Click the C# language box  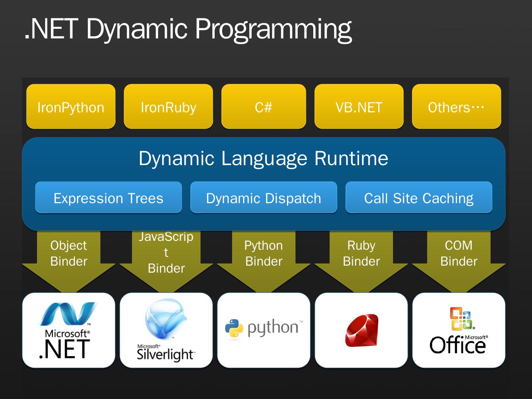click(x=264, y=107)
